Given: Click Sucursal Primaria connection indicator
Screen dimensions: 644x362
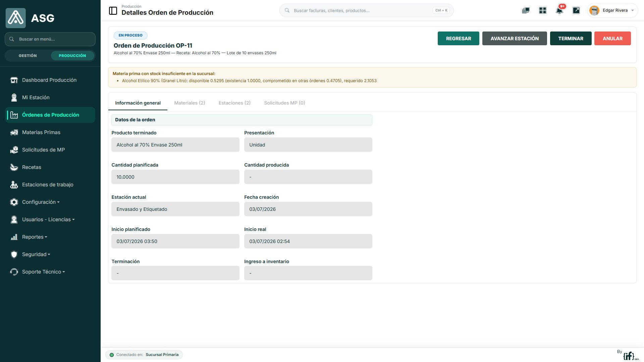Looking at the screenshot, I should (144, 355).
